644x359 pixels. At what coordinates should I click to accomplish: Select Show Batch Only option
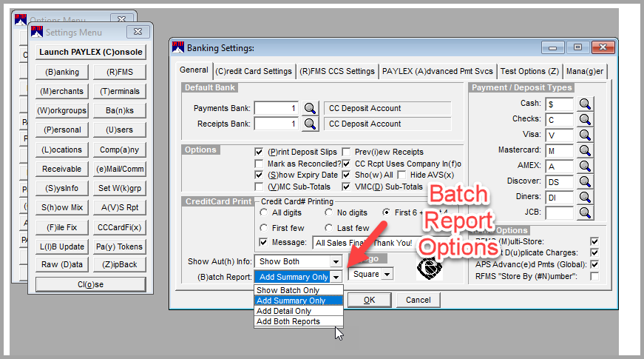point(288,290)
